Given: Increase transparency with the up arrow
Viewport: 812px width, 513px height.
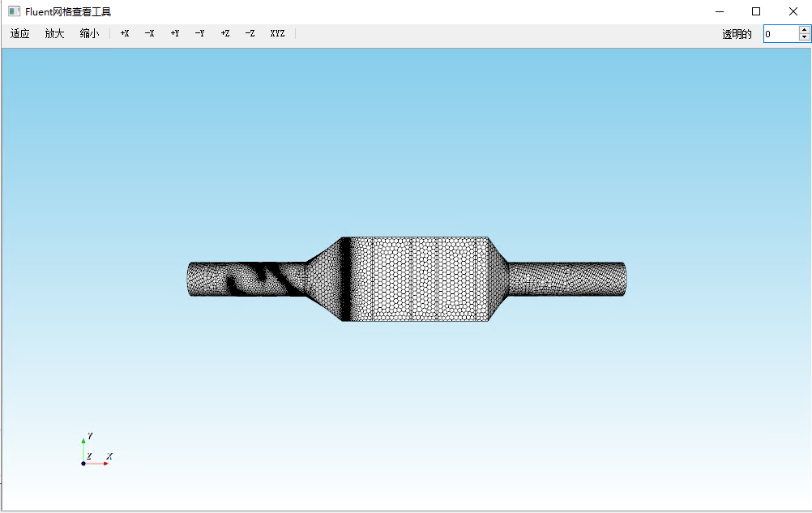Looking at the screenshot, I should [804, 30].
